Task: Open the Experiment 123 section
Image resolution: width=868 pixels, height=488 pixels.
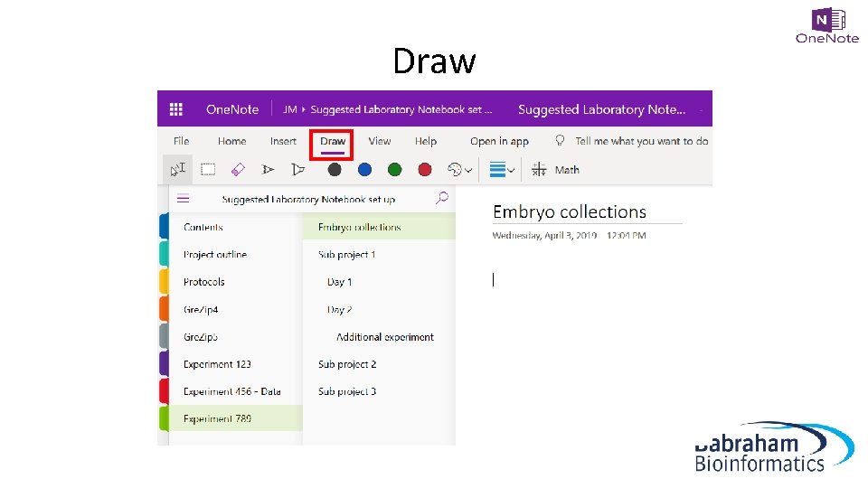Action: 217,364
